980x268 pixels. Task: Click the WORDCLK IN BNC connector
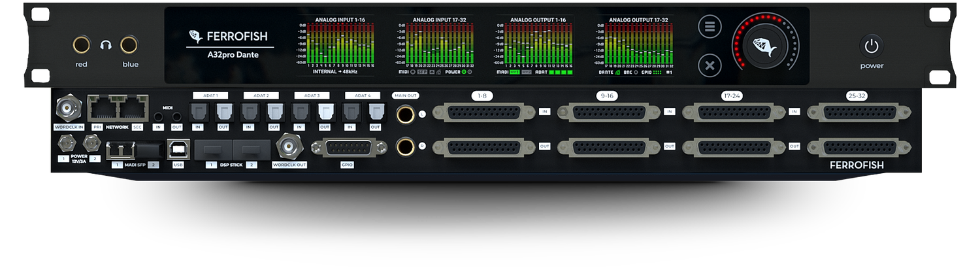pyautogui.click(x=66, y=108)
